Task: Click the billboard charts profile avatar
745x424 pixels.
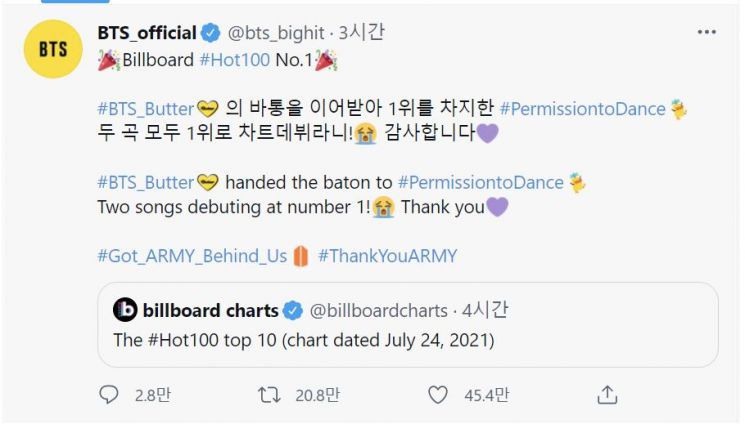Action: [x=125, y=310]
